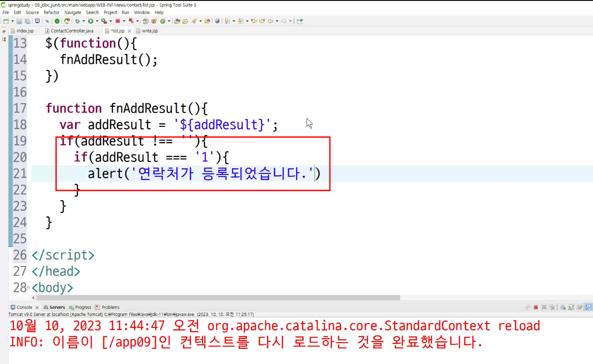The image size is (593, 364).
Task: Click the Last Edit Location icon
Action: tap(254, 21)
